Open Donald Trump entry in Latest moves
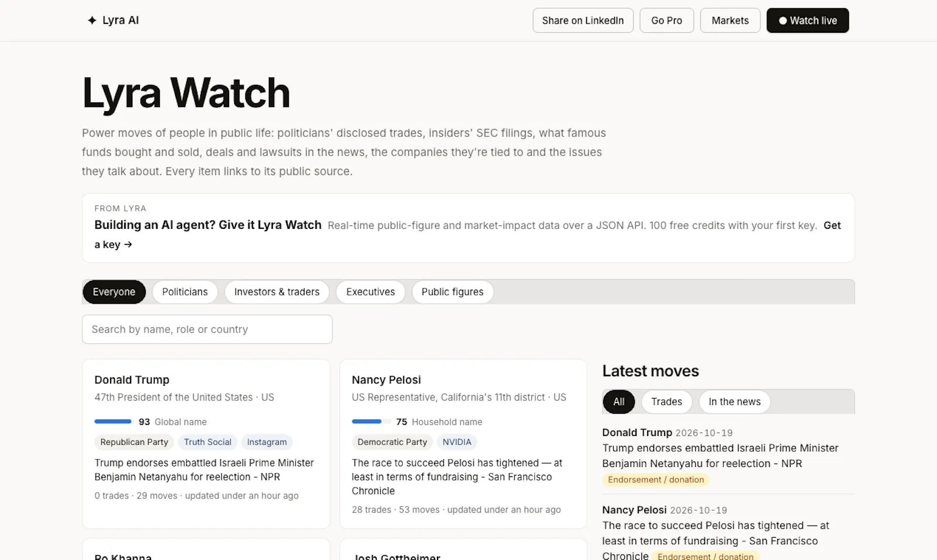937x560 pixels. (x=637, y=432)
